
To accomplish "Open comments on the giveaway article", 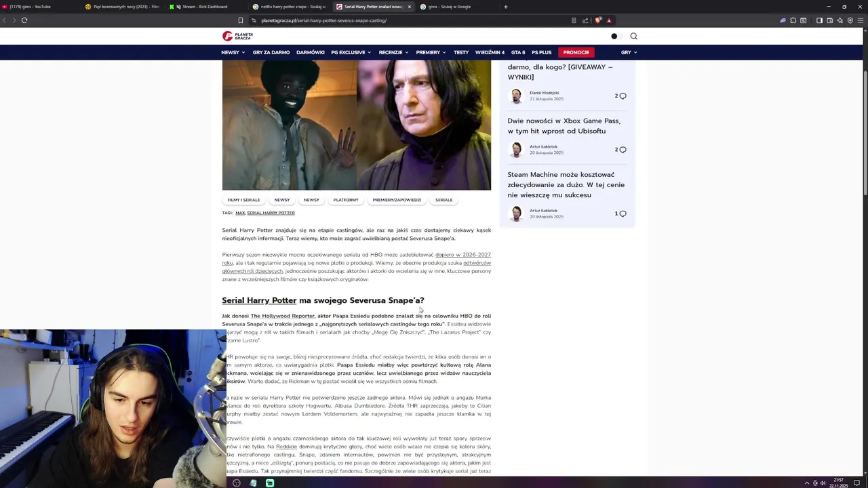I will click(x=620, y=96).
